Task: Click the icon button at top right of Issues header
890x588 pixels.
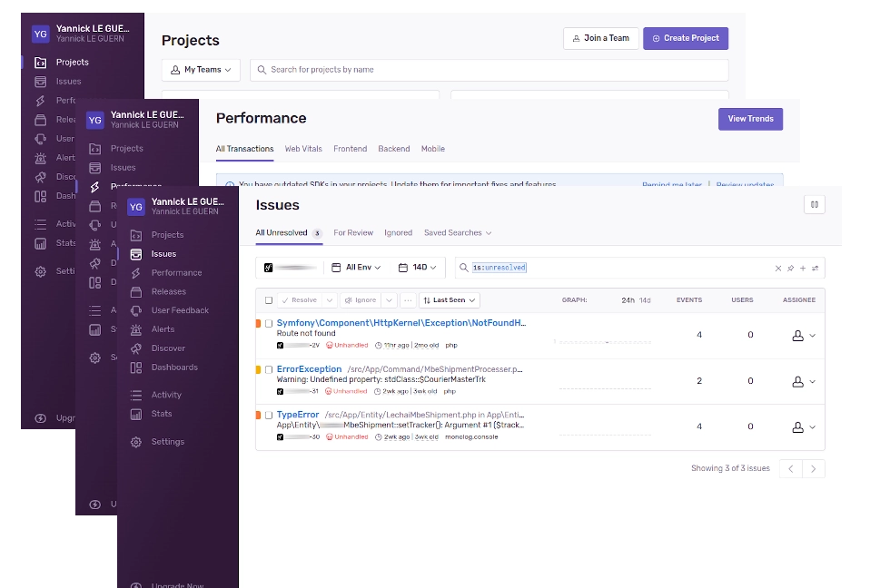Action: pos(815,205)
